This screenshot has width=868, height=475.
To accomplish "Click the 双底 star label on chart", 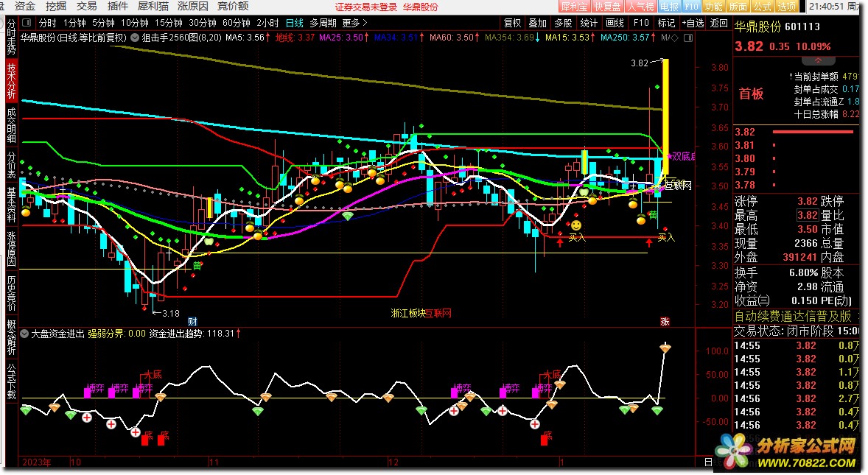I will (x=680, y=156).
